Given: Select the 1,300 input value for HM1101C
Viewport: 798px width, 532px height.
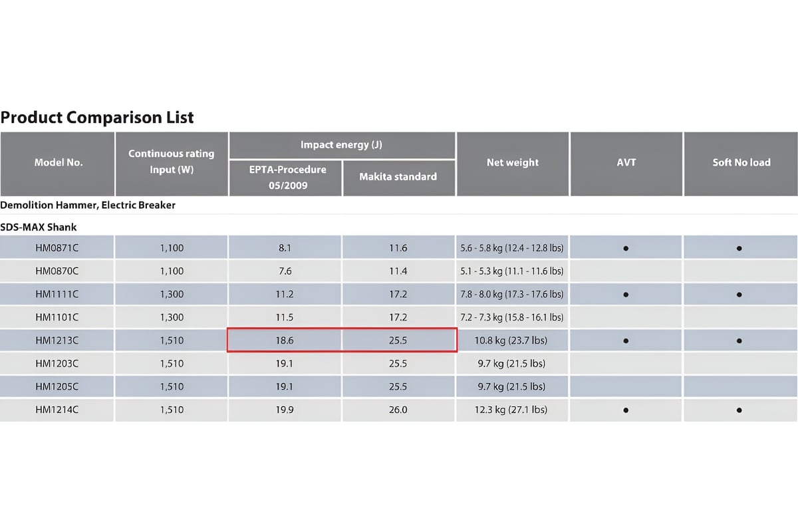Looking at the screenshot, I should pos(172,317).
